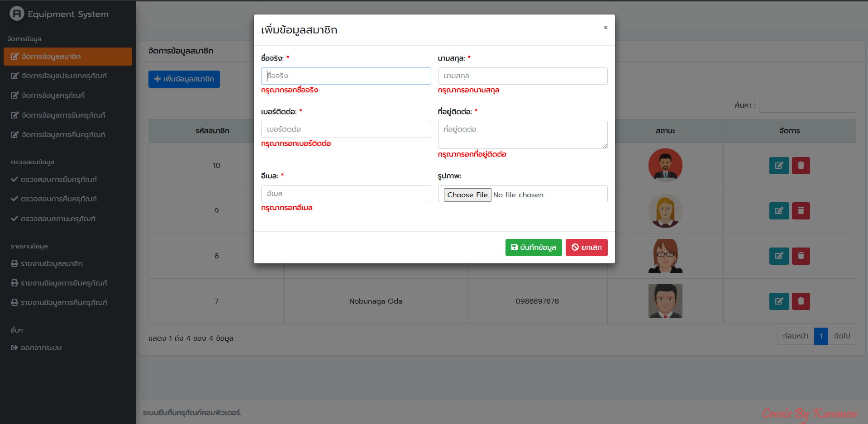Click the edit icon for member 10

tap(778, 166)
